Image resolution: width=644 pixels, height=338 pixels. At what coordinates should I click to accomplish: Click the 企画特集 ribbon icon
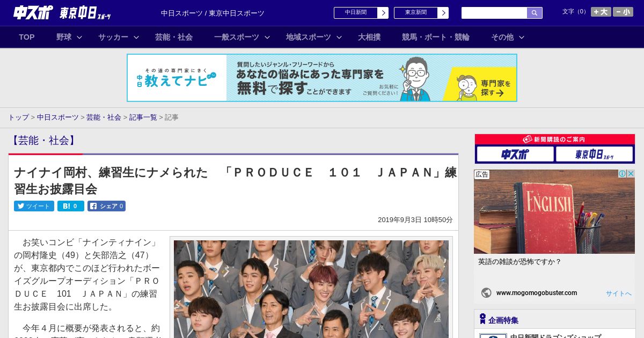tap(482, 319)
